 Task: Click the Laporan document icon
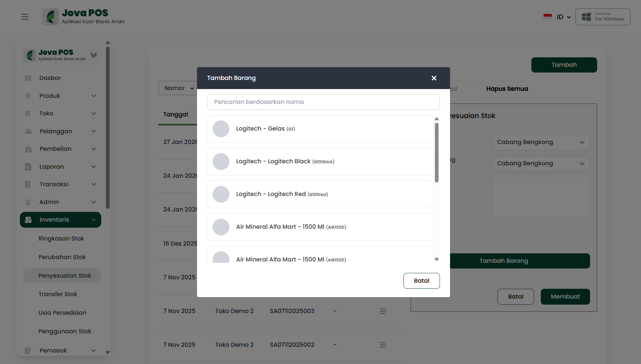click(x=28, y=167)
